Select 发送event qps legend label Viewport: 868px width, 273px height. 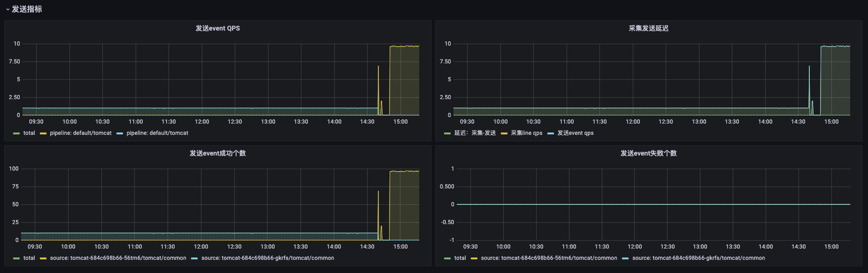click(x=575, y=133)
